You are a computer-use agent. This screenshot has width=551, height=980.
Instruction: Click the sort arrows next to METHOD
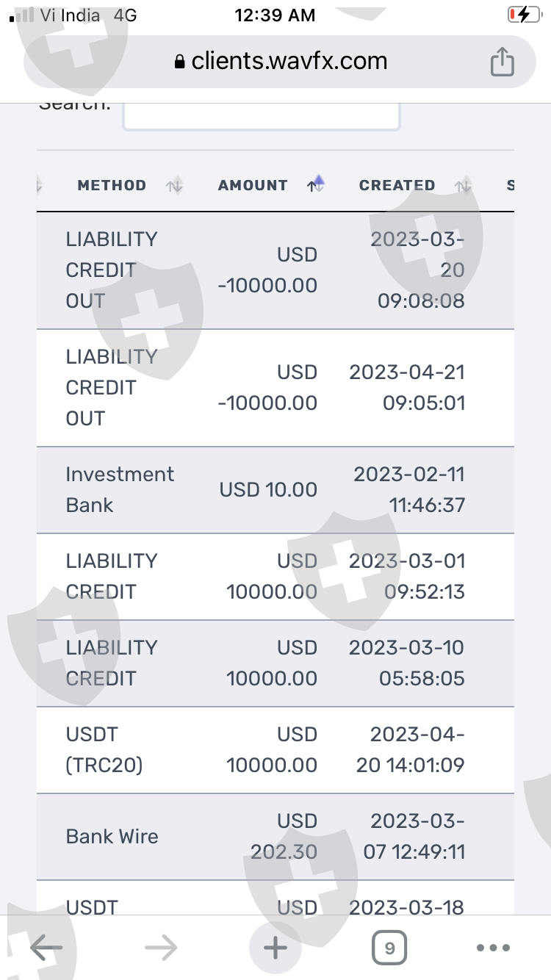pyautogui.click(x=174, y=186)
